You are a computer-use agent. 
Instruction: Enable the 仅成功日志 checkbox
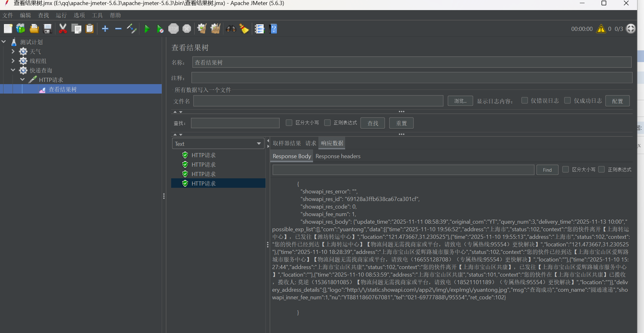568,100
